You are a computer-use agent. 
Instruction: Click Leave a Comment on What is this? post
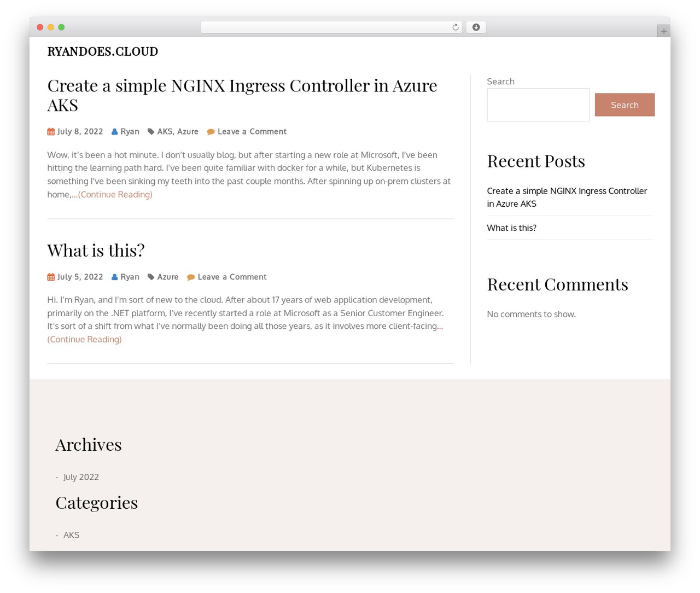click(232, 277)
